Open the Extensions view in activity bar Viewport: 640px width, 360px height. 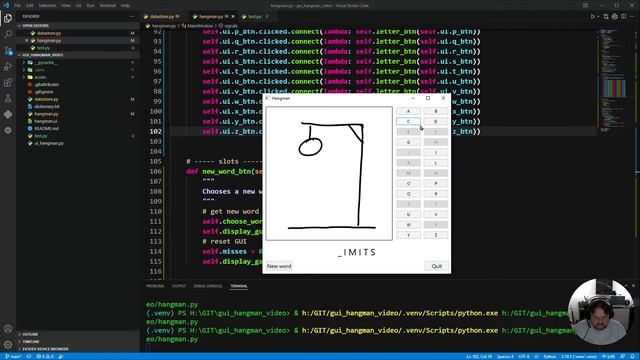(8, 82)
